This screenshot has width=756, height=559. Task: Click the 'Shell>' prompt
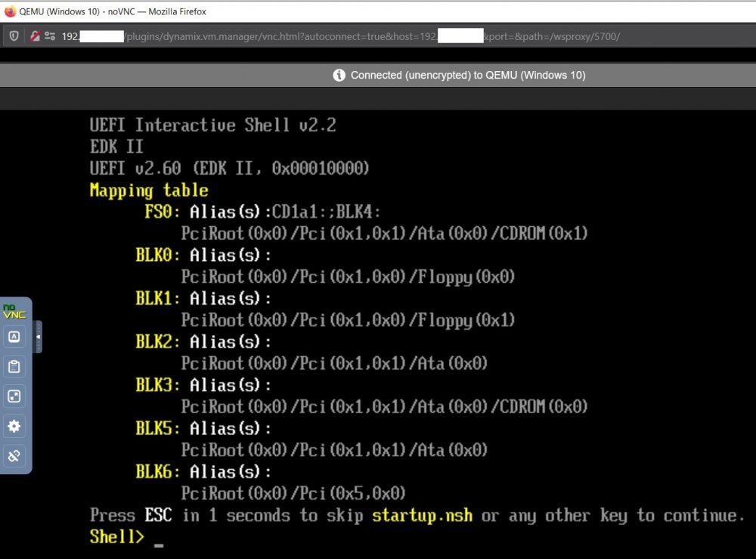[116, 537]
